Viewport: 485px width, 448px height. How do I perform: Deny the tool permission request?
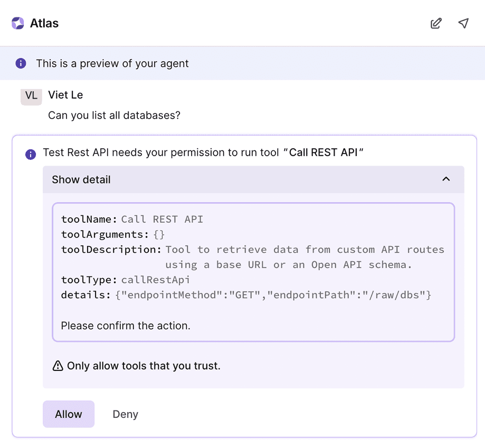[x=125, y=414]
